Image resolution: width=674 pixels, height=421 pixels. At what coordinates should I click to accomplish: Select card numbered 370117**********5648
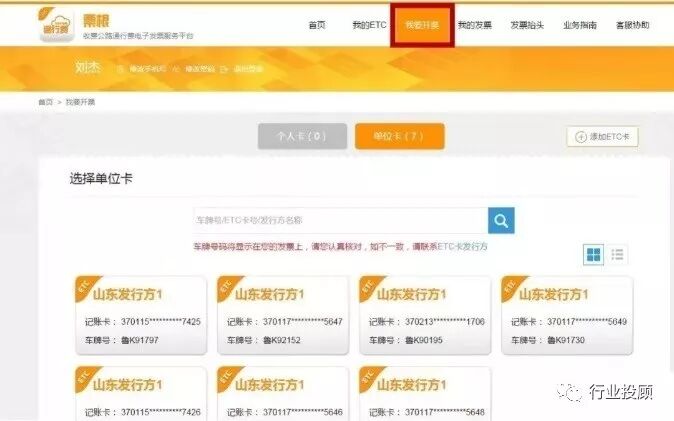point(425,393)
